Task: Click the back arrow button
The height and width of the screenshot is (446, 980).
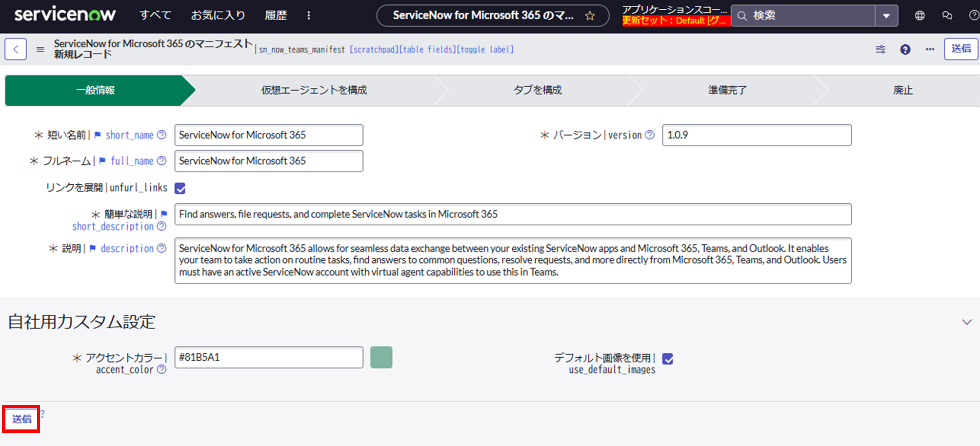Action: pos(16,49)
